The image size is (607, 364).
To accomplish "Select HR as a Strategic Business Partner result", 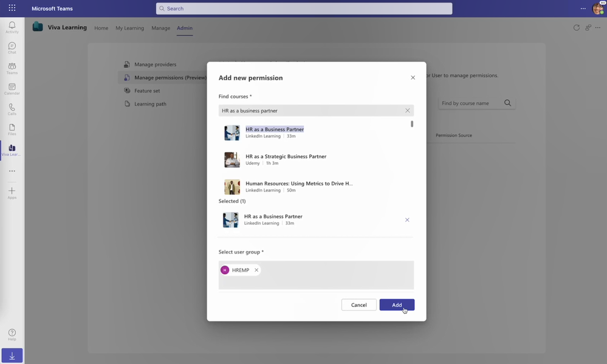I will 315,160.
